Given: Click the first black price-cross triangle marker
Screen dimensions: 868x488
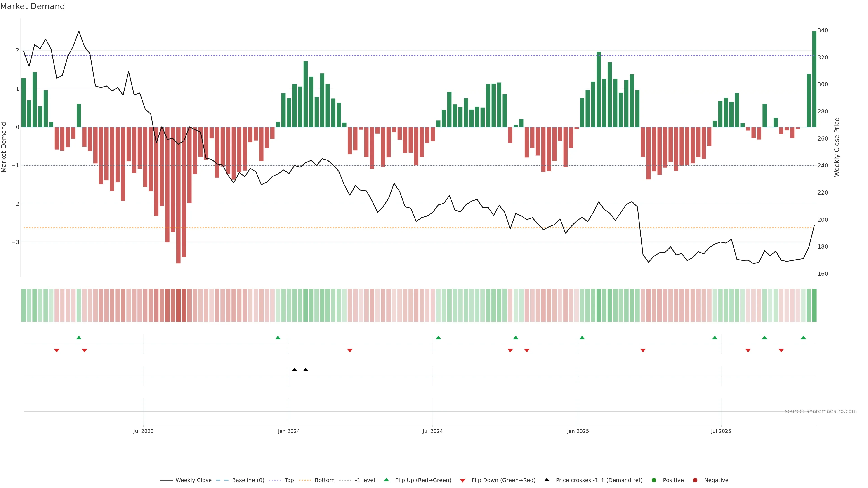Looking at the screenshot, I should (295, 370).
